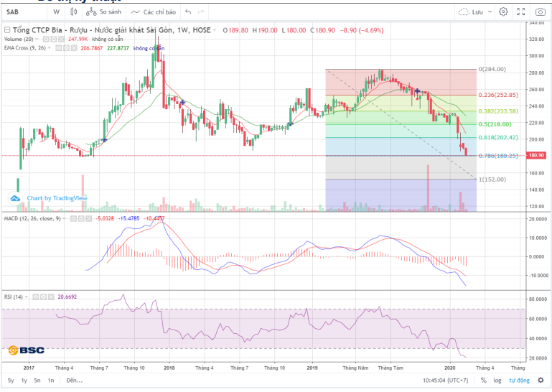The height and width of the screenshot is (392, 552).
Task: Hide the Volume indicator with eye icon
Action: pos(46,39)
